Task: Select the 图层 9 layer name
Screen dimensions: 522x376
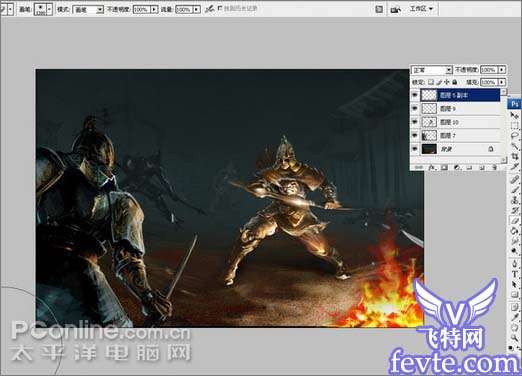Action: [448, 109]
